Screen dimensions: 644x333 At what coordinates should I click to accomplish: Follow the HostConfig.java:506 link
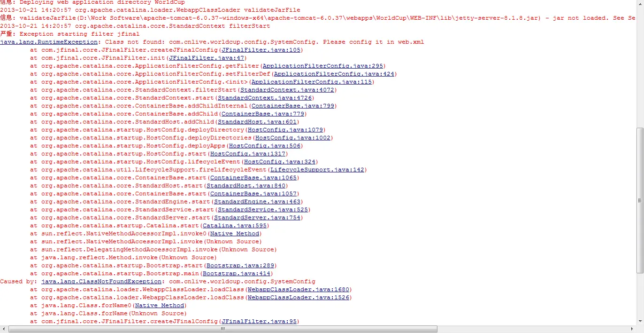tap(265, 146)
